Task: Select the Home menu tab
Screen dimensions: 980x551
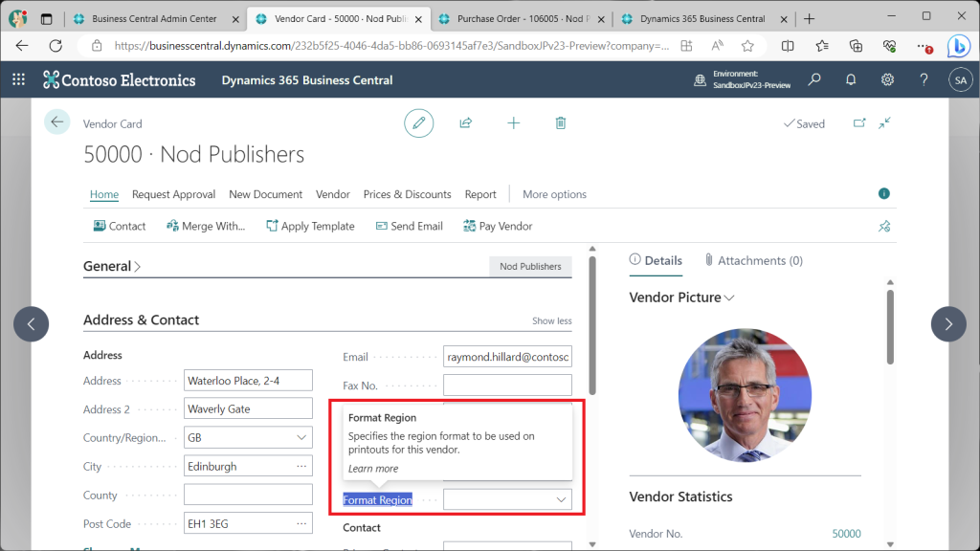Action: click(x=104, y=194)
